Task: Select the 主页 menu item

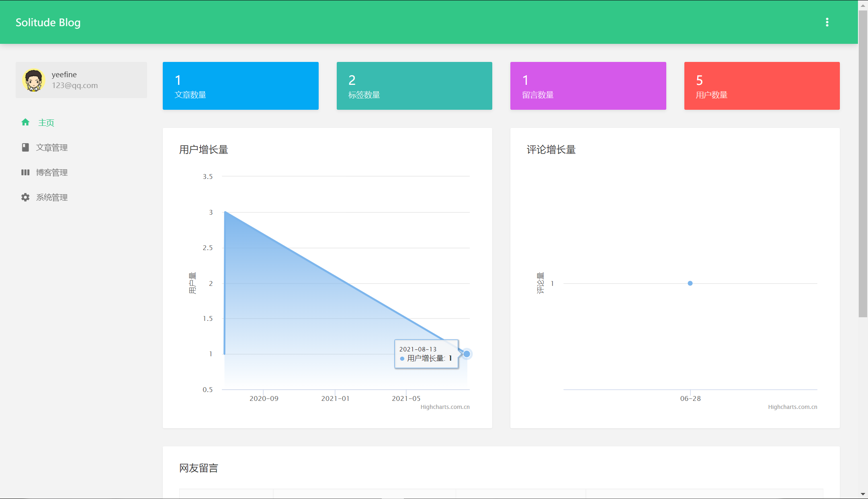Action: 46,123
